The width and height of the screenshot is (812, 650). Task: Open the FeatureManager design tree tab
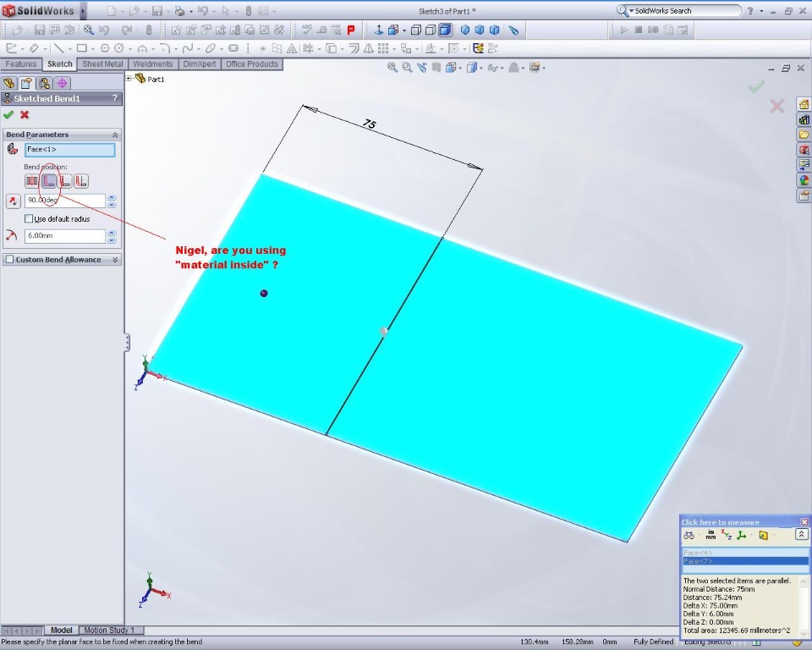pos(9,83)
